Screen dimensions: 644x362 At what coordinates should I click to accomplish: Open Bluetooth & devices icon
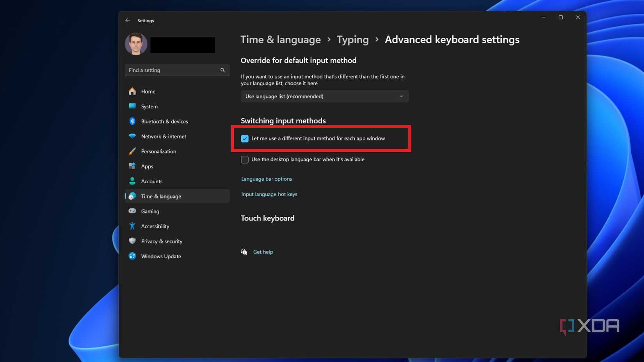click(x=132, y=121)
